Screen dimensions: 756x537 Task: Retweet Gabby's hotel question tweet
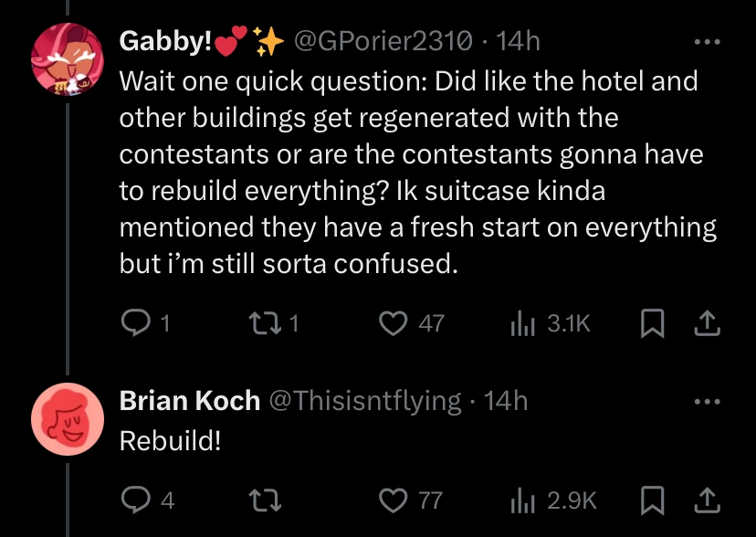click(x=264, y=322)
